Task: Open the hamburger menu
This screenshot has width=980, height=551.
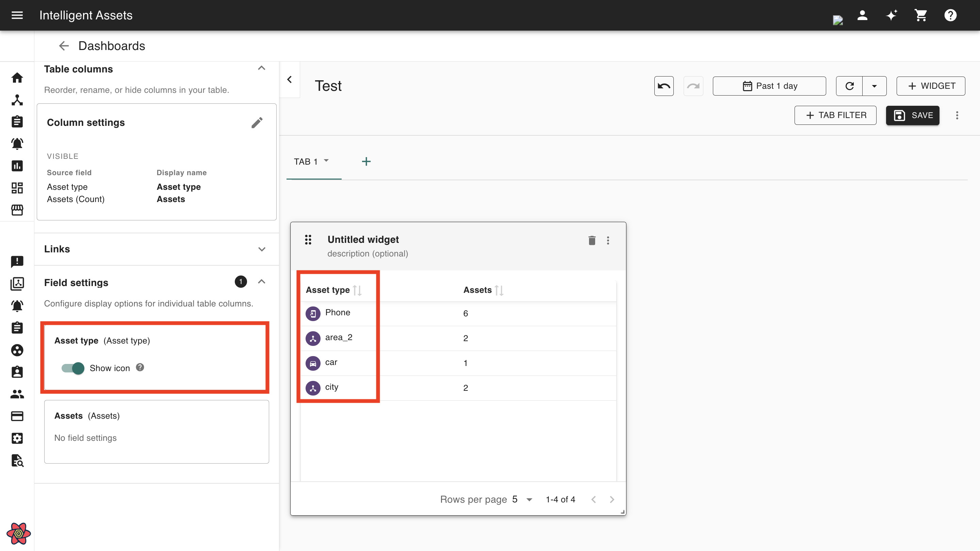Action: pyautogui.click(x=17, y=15)
